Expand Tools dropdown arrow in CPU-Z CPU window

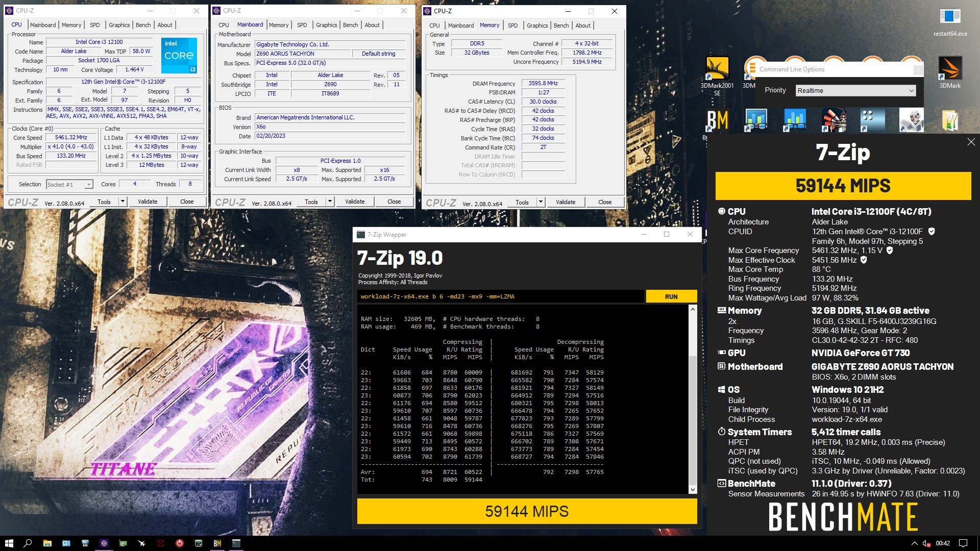[122, 202]
